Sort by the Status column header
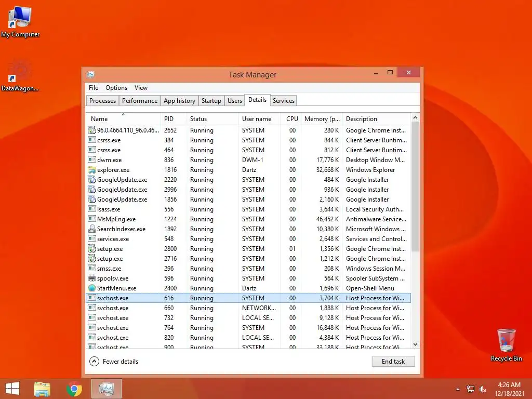Image resolution: width=532 pixels, height=399 pixels. pos(212,119)
